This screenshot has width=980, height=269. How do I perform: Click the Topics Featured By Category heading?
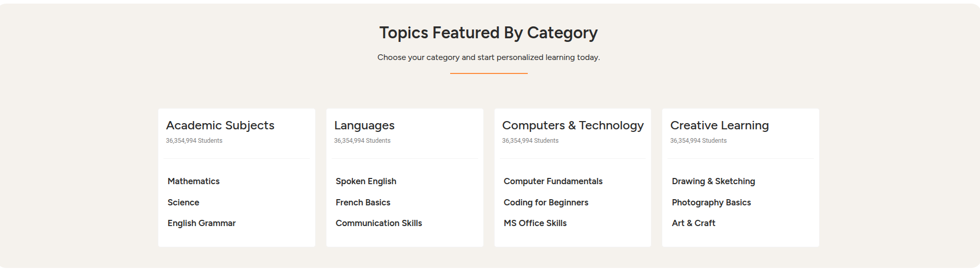tap(488, 33)
